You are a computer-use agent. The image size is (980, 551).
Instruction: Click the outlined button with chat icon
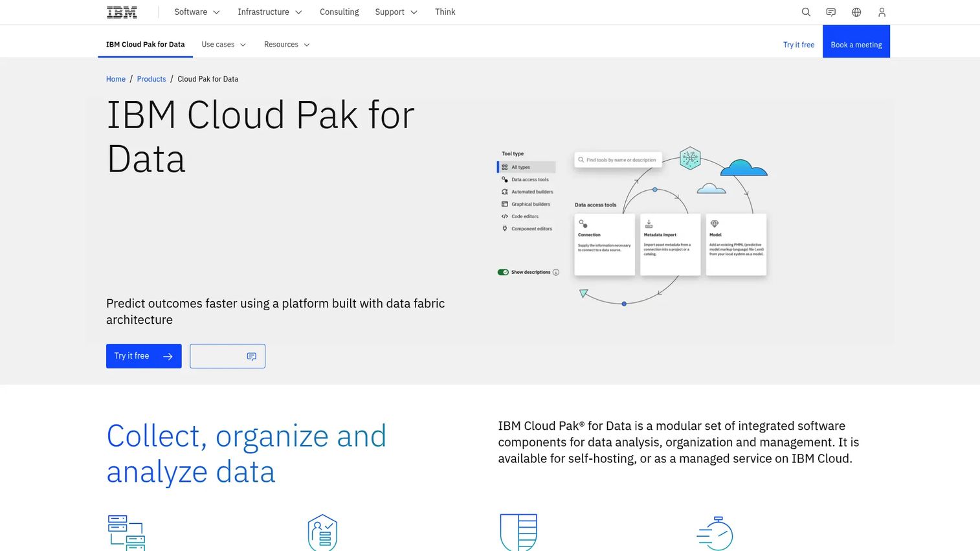point(227,356)
